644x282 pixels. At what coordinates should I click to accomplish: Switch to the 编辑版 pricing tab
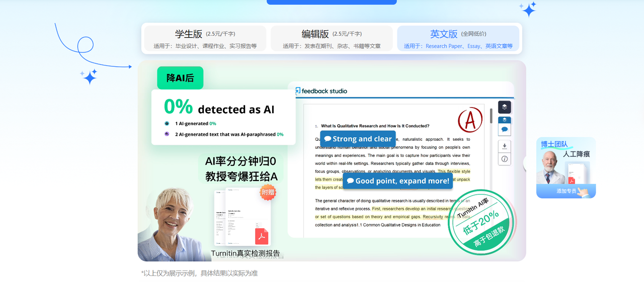pyautogui.click(x=332, y=39)
